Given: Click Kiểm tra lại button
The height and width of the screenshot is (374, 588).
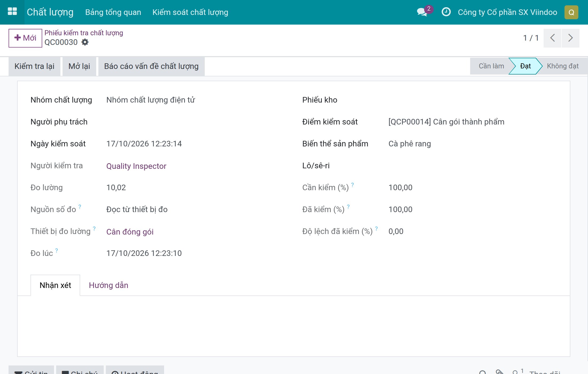Looking at the screenshot, I should pos(34,66).
